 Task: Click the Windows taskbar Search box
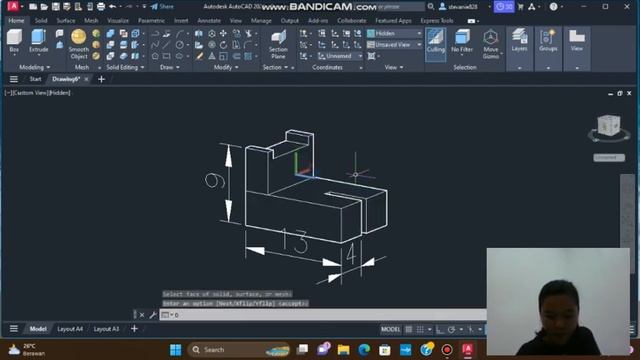coord(238,350)
